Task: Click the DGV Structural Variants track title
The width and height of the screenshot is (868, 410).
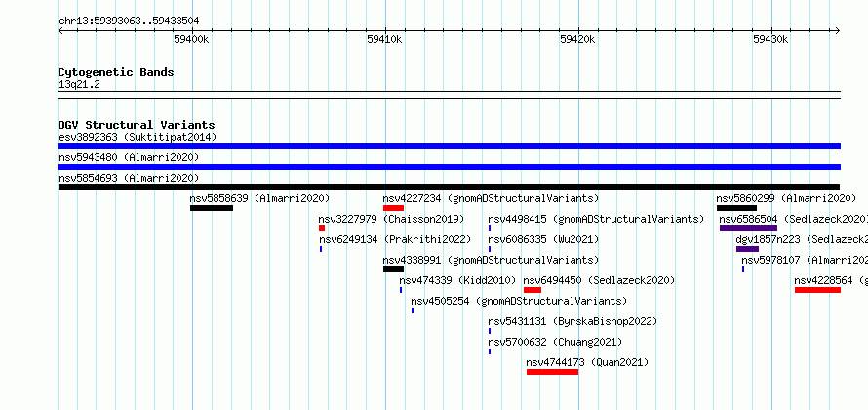Action: pos(137,125)
